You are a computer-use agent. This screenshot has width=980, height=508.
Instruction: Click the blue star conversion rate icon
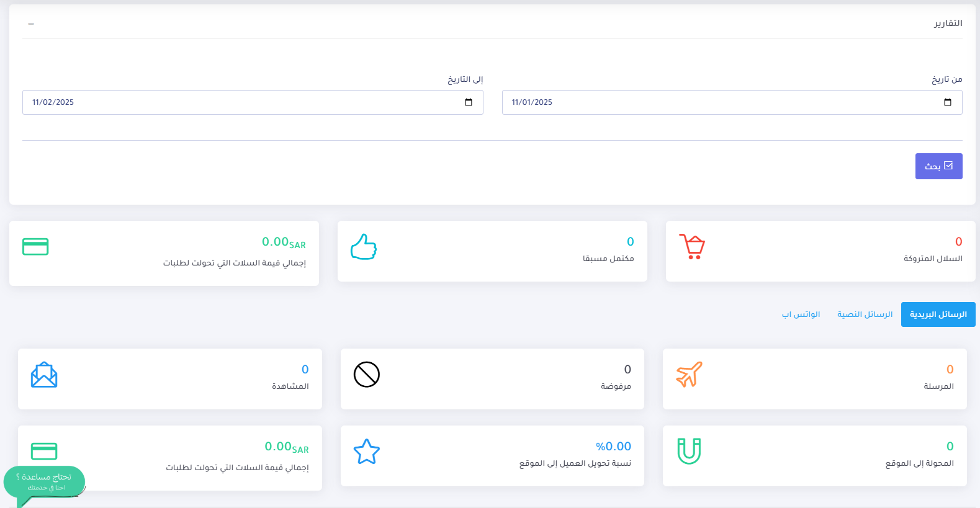pos(367,452)
